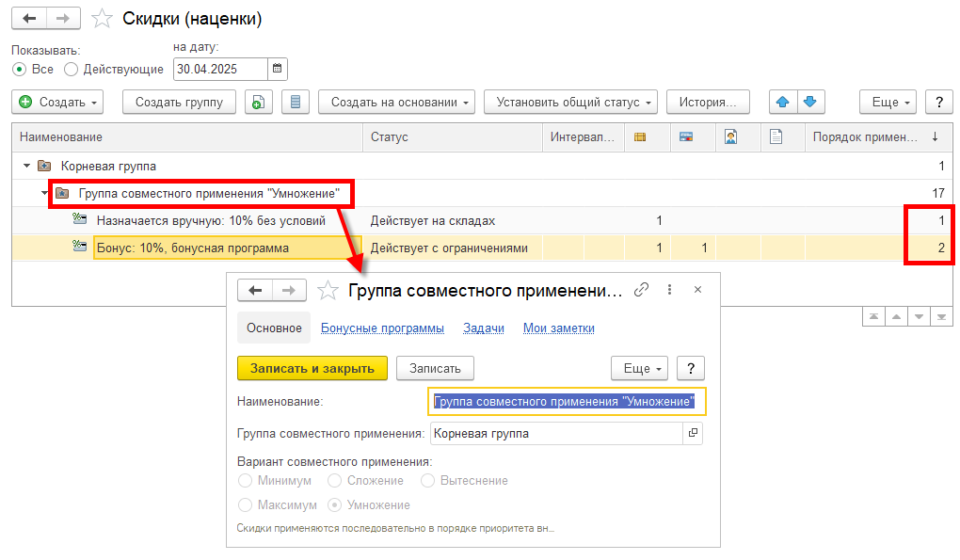Click the copy-item icon beside Создать группу
The width and height of the screenshot is (960, 560).
click(259, 103)
